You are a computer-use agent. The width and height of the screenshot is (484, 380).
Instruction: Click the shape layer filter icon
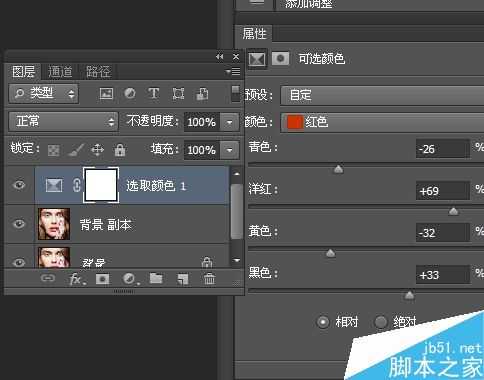coord(178,94)
